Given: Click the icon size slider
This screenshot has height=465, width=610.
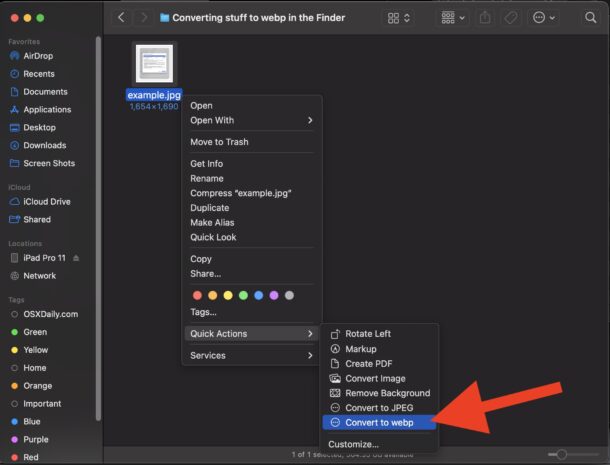Looking at the screenshot, I should click(562, 455).
